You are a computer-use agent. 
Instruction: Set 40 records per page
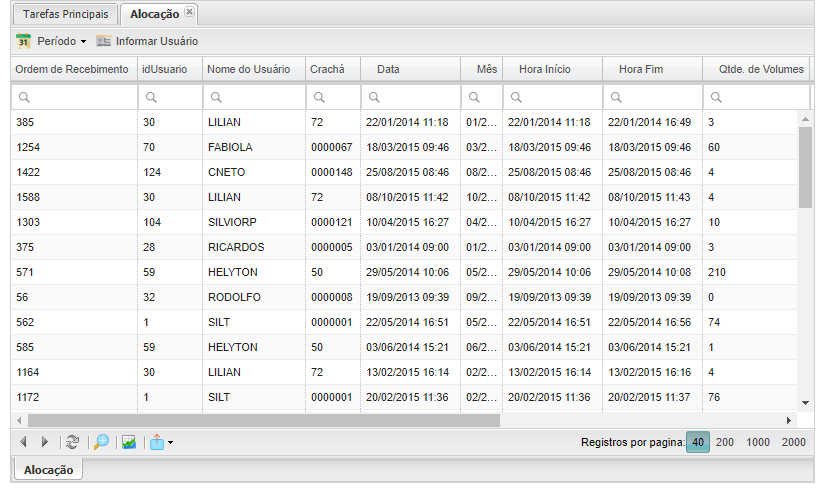pyautogui.click(x=698, y=442)
